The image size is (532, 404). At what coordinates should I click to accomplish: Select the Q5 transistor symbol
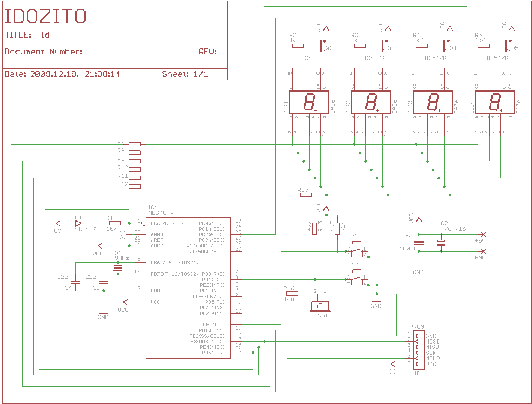click(x=508, y=46)
